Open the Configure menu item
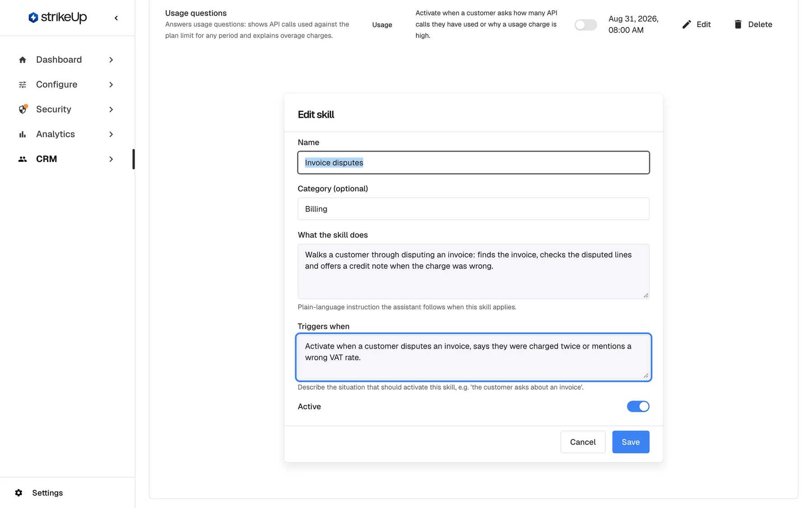The width and height of the screenshot is (812, 508). (x=66, y=84)
